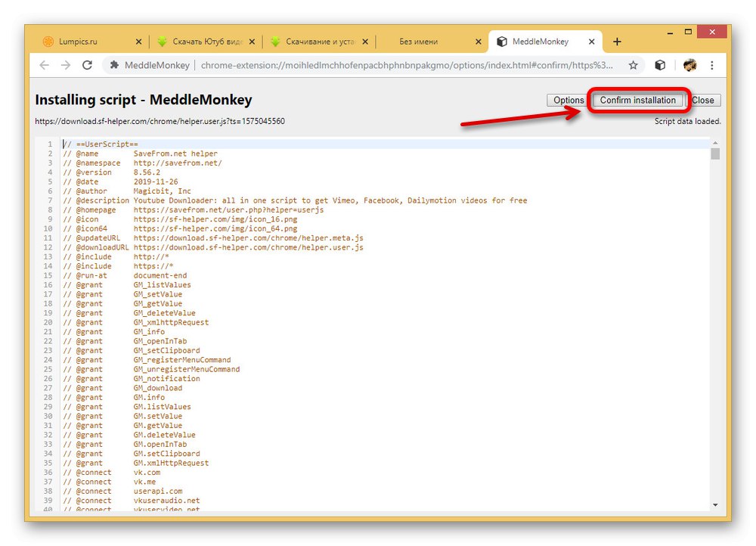
Task: Minimize the browser window
Action: click(670, 33)
